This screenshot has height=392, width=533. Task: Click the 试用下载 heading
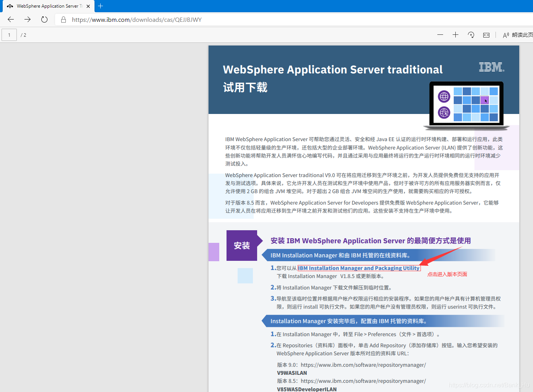[245, 88]
